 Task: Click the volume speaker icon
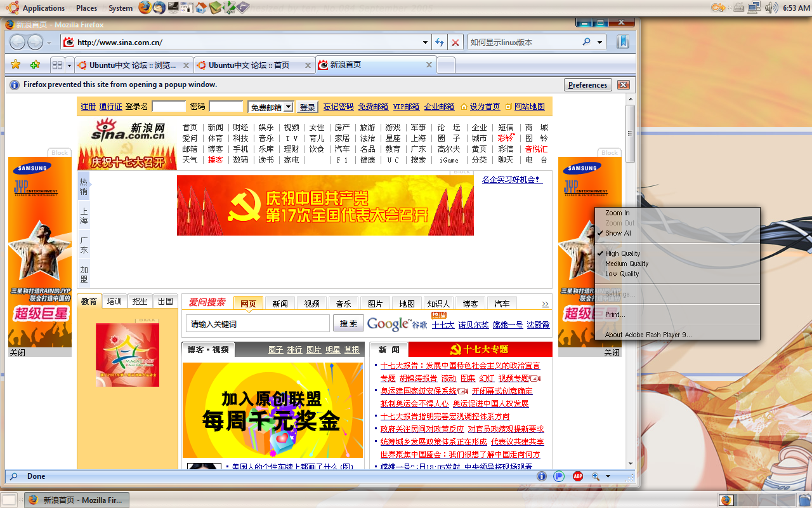click(771, 8)
